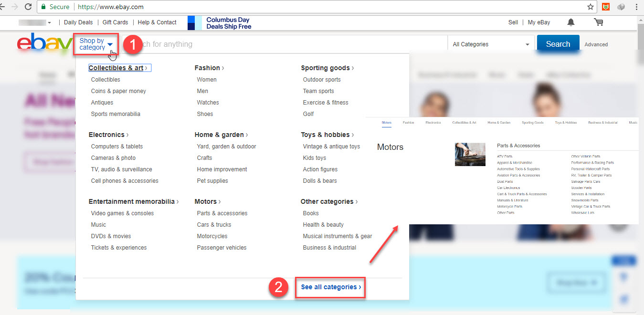Image resolution: width=644 pixels, height=315 pixels.
Task: Open Cars & trucks under Motors
Action: click(214, 225)
